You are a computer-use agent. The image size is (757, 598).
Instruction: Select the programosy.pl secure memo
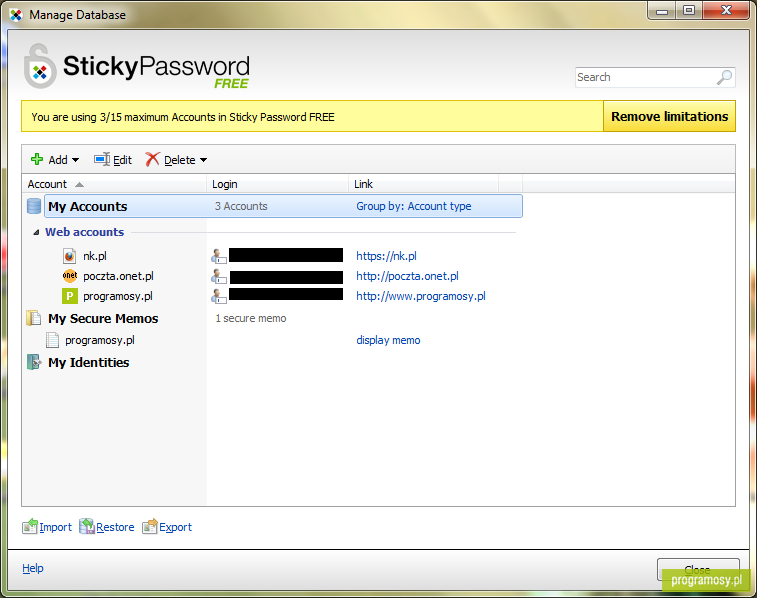tap(100, 340)
